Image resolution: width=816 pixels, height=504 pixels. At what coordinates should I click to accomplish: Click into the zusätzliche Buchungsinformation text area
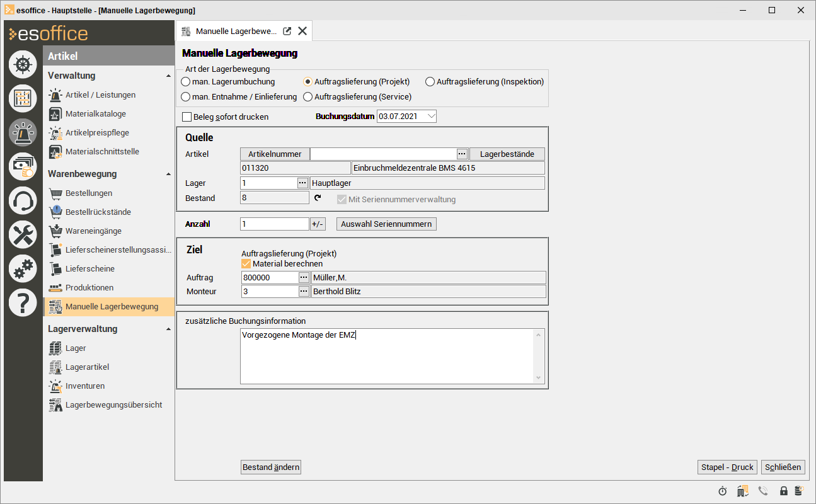387,356
